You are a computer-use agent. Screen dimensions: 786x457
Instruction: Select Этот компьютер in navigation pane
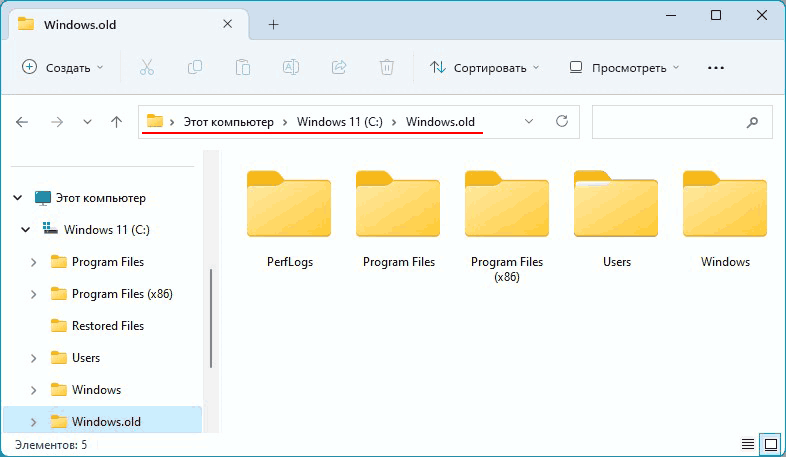tap(100, 198)
